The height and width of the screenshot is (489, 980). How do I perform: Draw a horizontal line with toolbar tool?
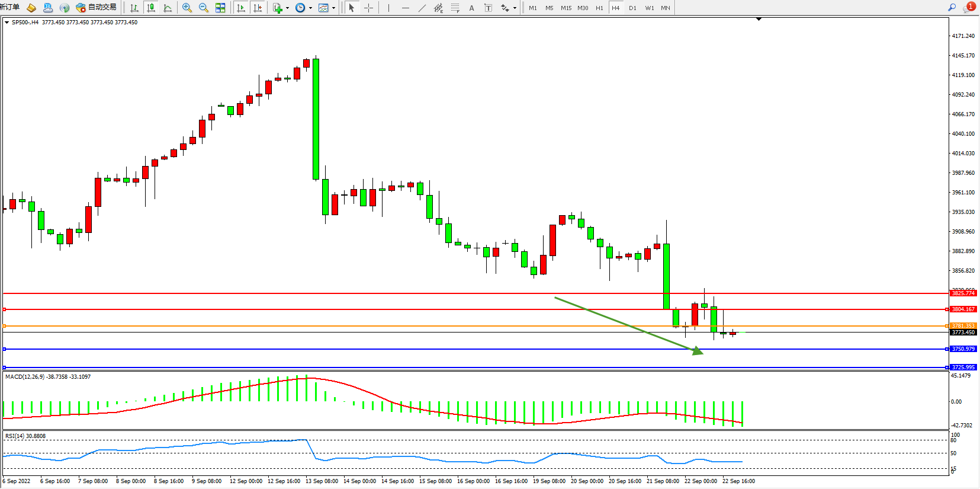(x=405, y=8)
